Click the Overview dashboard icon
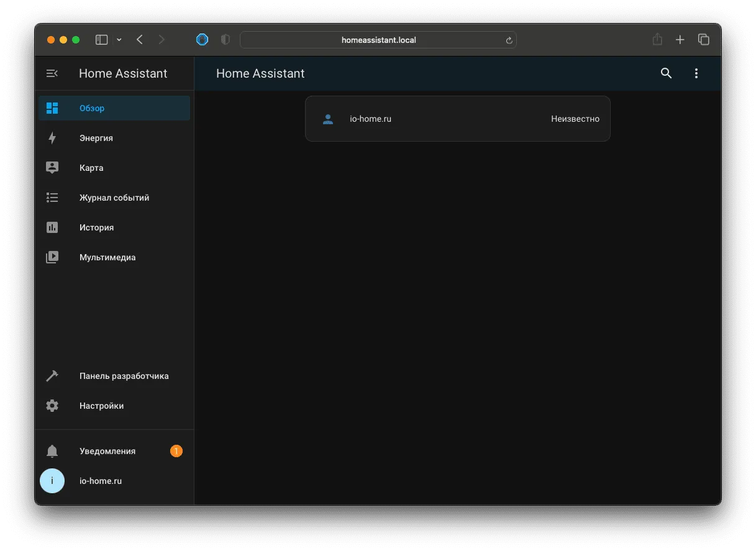756x551 pixels. click(52, 108)
